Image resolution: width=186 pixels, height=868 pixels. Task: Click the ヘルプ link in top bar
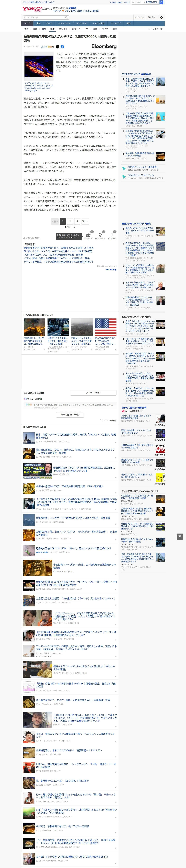(x=127, y=2)
